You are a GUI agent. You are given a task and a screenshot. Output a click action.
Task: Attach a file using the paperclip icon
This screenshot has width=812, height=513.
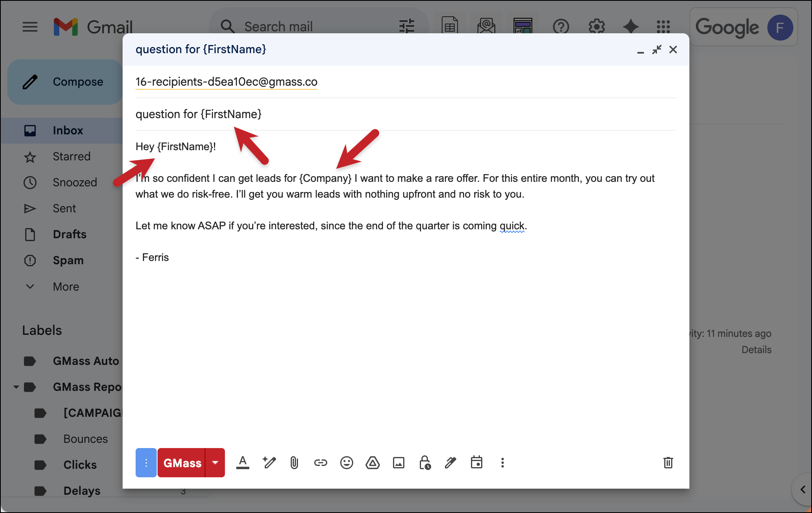pyautogui.click(x=294, y=463)
